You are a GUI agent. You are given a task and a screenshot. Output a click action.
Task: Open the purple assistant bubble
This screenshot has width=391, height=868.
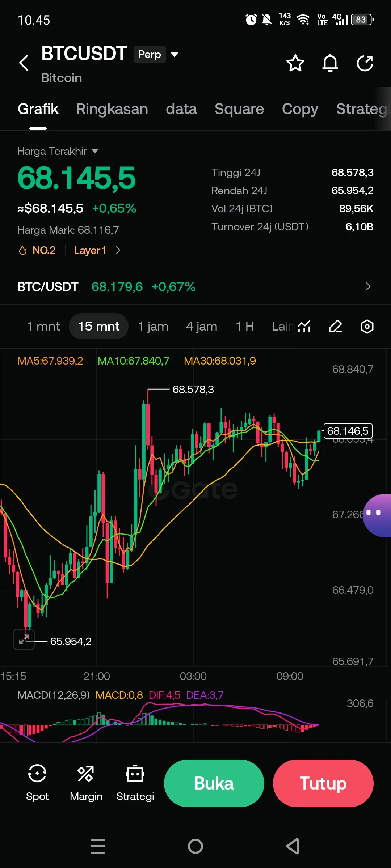[x=377, y=515]
